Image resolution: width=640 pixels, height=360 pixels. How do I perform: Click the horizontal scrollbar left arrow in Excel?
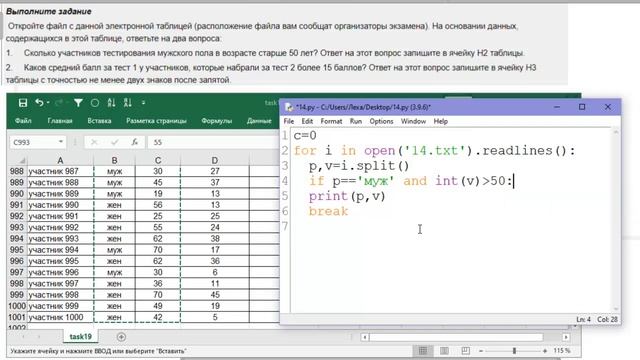pos(364,337)
